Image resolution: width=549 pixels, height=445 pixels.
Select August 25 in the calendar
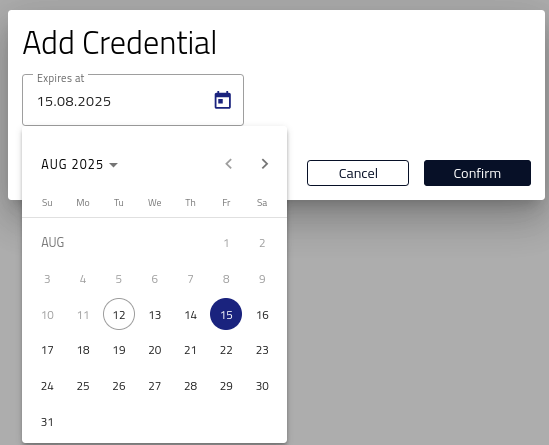[83, 386]
